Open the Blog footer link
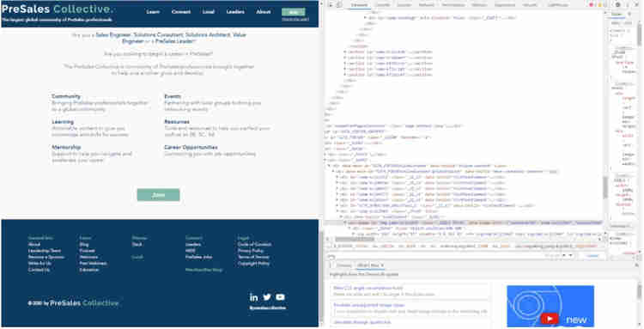The width and height of the screenshot is (644, 329). coord(84,245)
